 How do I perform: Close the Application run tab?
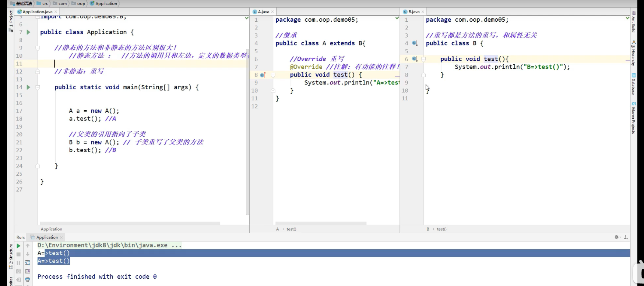pos(61,237)
